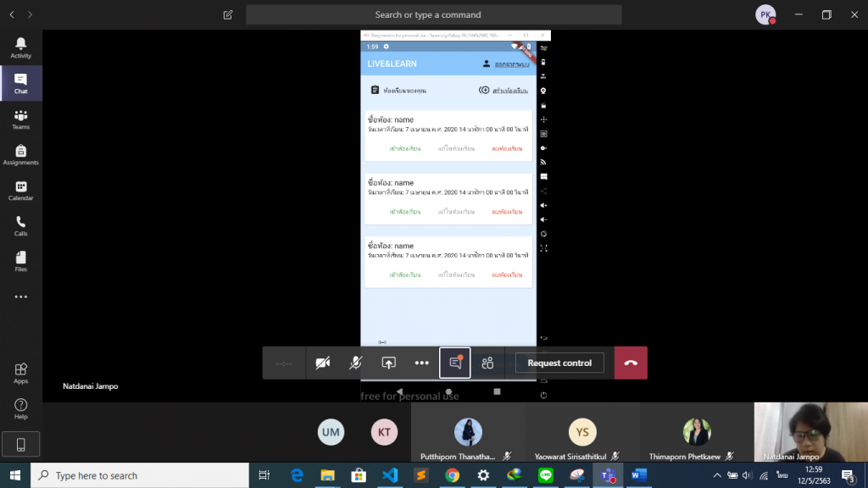Click the Search or type a command box

tap(433, 14)
